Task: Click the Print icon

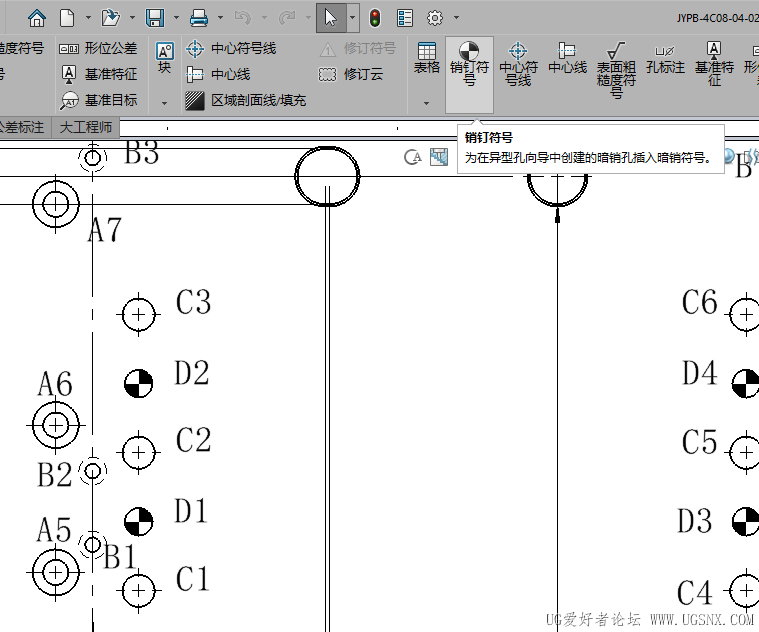Action: pos(199,18)
